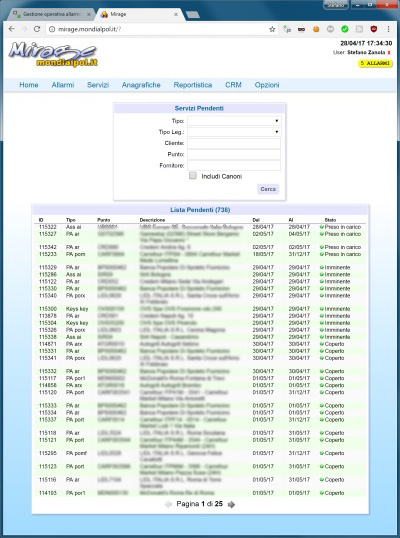Toggle the Includi Canoni checkbox

point(193,176)
